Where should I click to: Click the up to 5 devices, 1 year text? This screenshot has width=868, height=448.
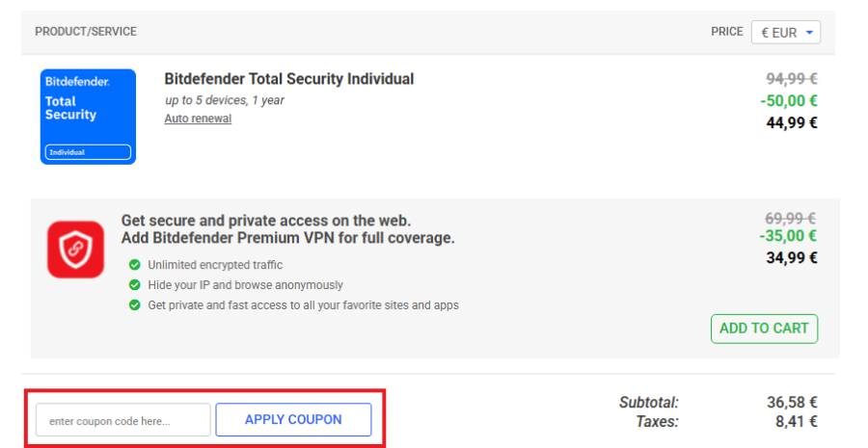pos(224,100)
